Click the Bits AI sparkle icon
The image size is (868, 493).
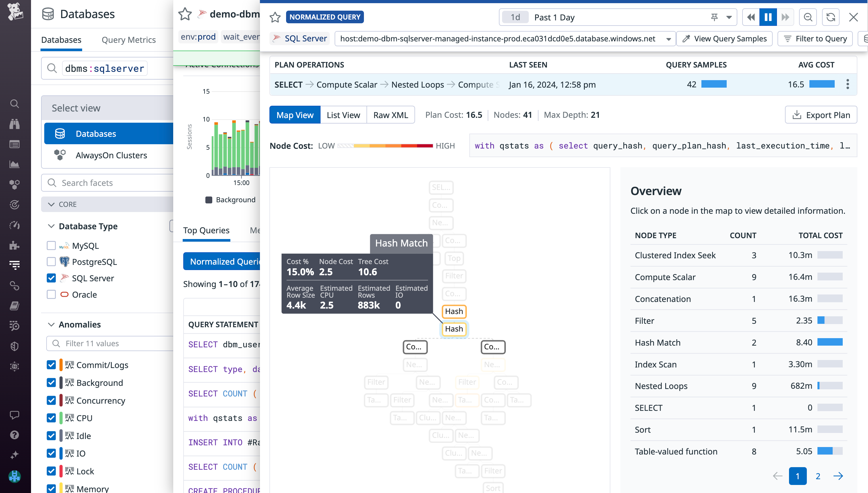pyautogui.click(x=15, y=455)
